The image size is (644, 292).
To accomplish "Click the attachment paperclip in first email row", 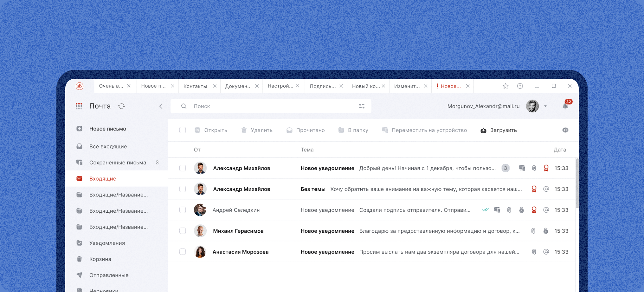I will tap(534, 168).
